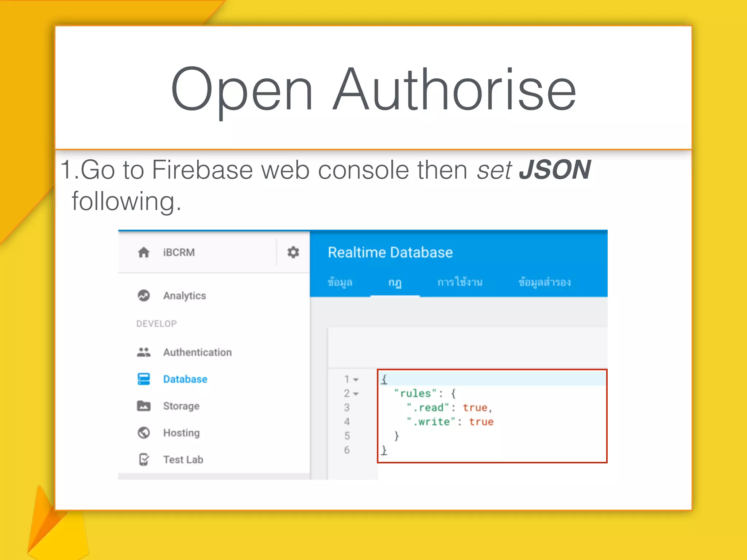Open the Test Lab section
This screenshot has height=560, width=747.
(183, 459)
